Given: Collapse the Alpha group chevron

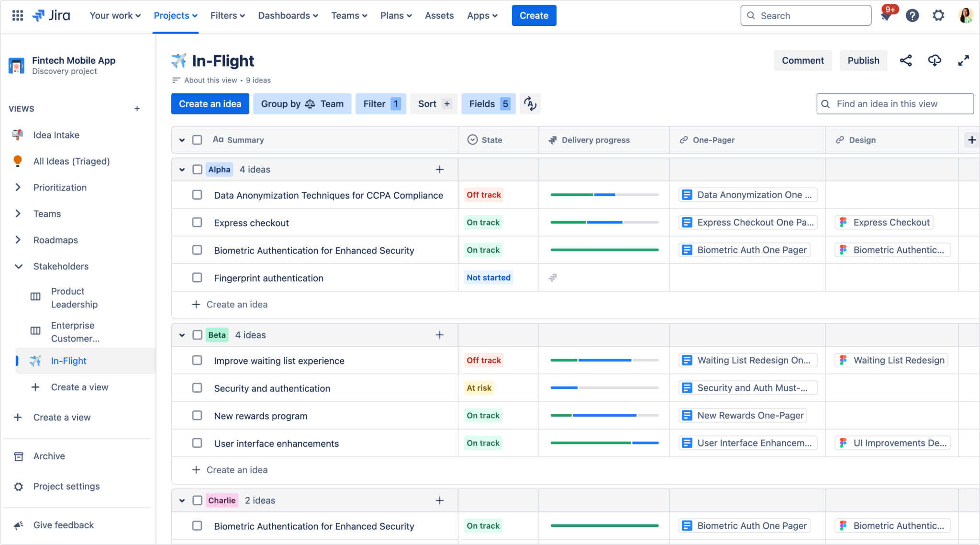Looking at the screenshot, I should tap(182, 170).
